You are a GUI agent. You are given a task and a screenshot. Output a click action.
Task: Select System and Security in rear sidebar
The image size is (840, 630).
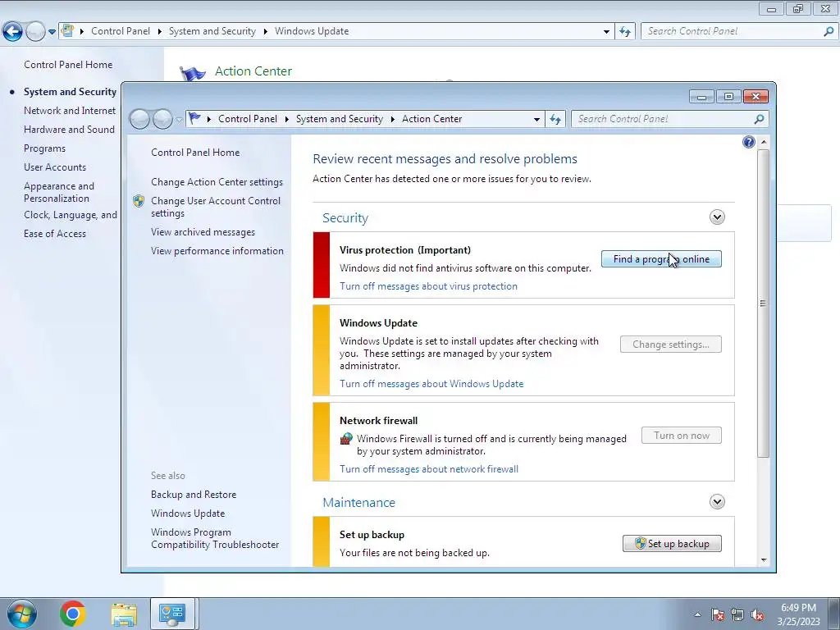point(71,92)
